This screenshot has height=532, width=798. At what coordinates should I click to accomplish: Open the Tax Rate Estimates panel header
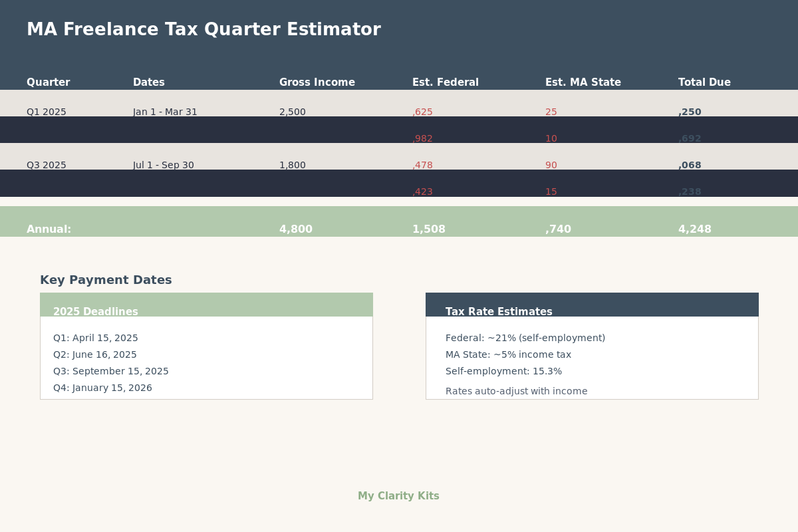coord(499,311)
